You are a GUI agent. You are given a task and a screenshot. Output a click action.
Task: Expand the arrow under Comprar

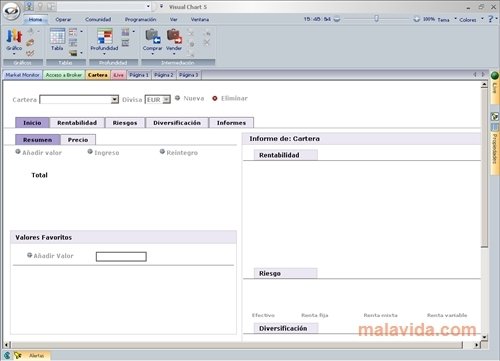tap(153, 54)
